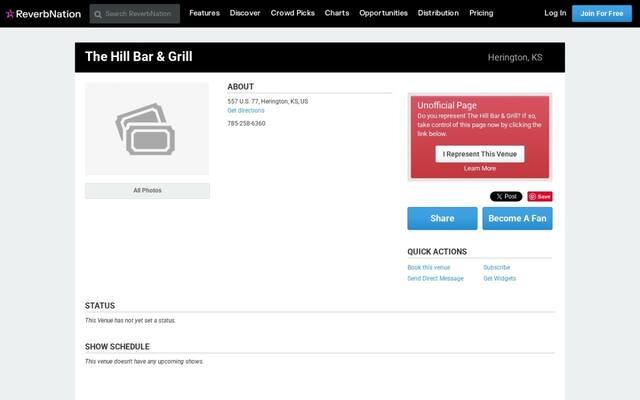The image size is (640, 400).
Task: Open the Charts page
Action: 337,13
